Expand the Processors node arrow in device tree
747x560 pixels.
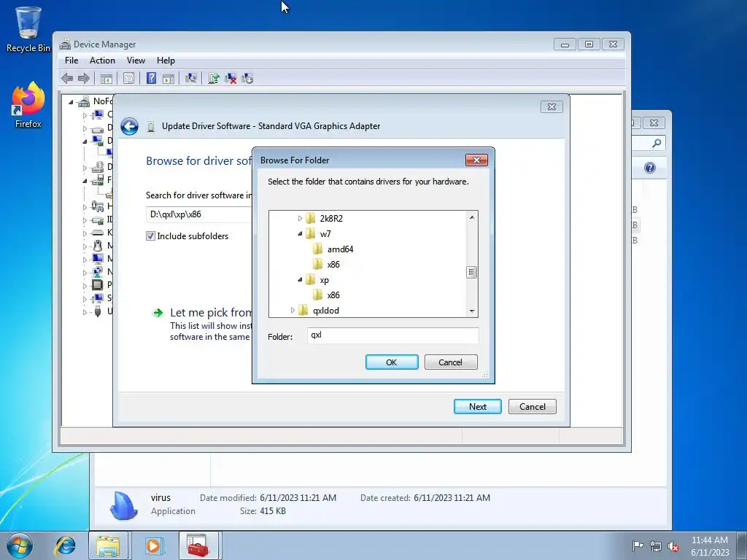click(x=85, y=286)
